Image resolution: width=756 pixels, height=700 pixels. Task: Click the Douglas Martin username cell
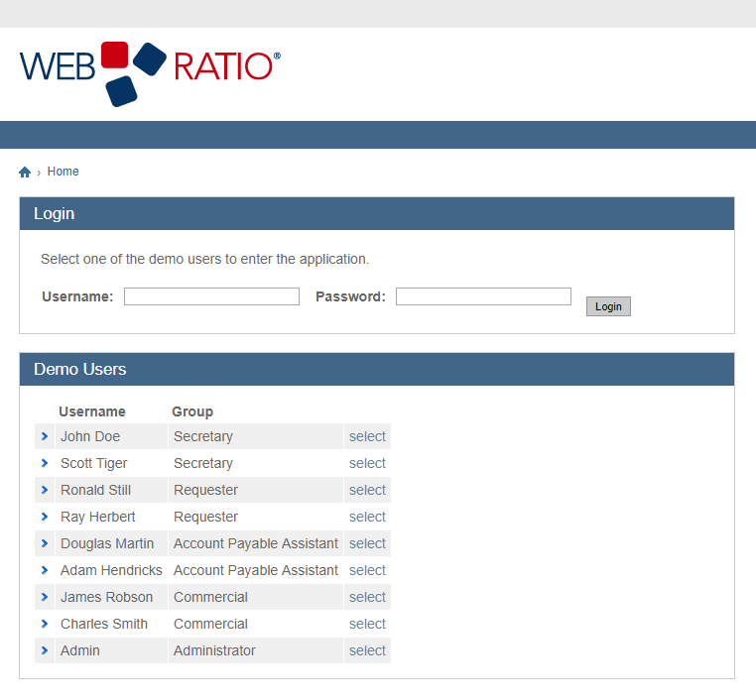coord(111,543)
